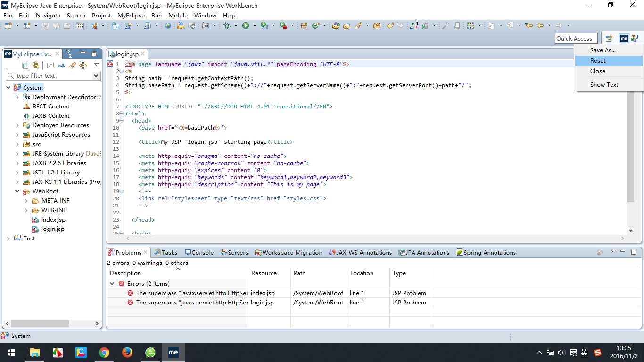Open the Explorer view menu triangle
This screenshot has height=362, width=644.
(97, 65)
